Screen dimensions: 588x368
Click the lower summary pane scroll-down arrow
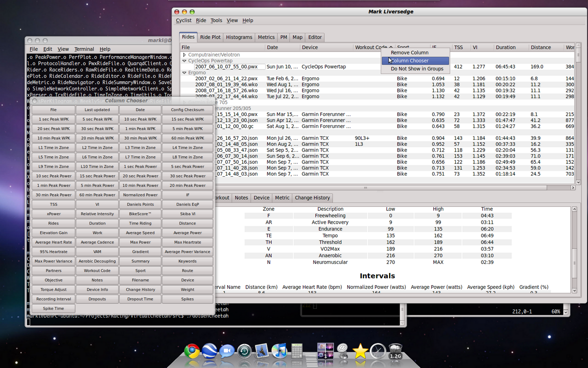tap(574, 291)
